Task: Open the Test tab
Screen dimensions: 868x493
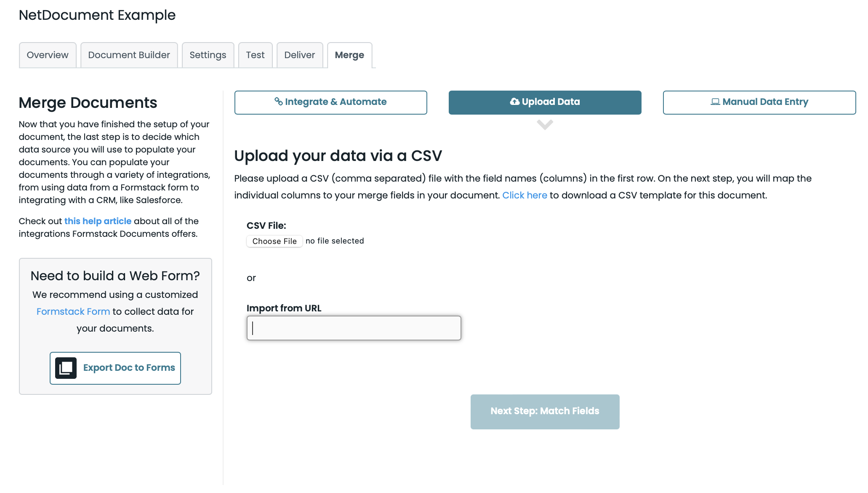Action: (x=255, y=55)
